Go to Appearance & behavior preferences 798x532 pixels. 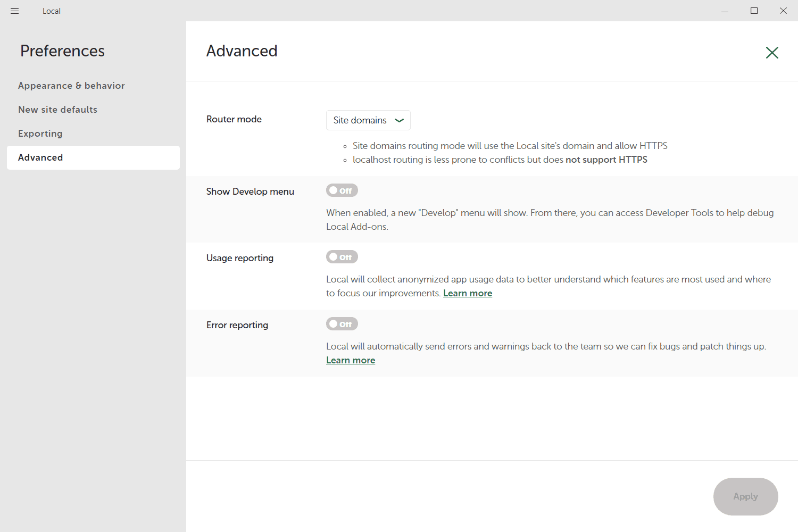71,86
